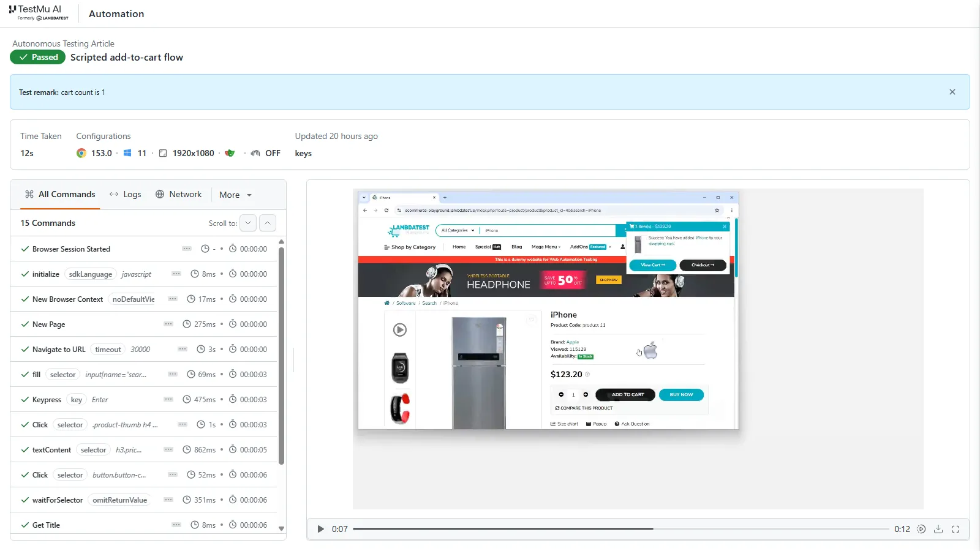Image resolution: width=980 pixels, height=551 pixels.
Task: Open three-dot menu on New Browser Context
Action: (173, 299)
